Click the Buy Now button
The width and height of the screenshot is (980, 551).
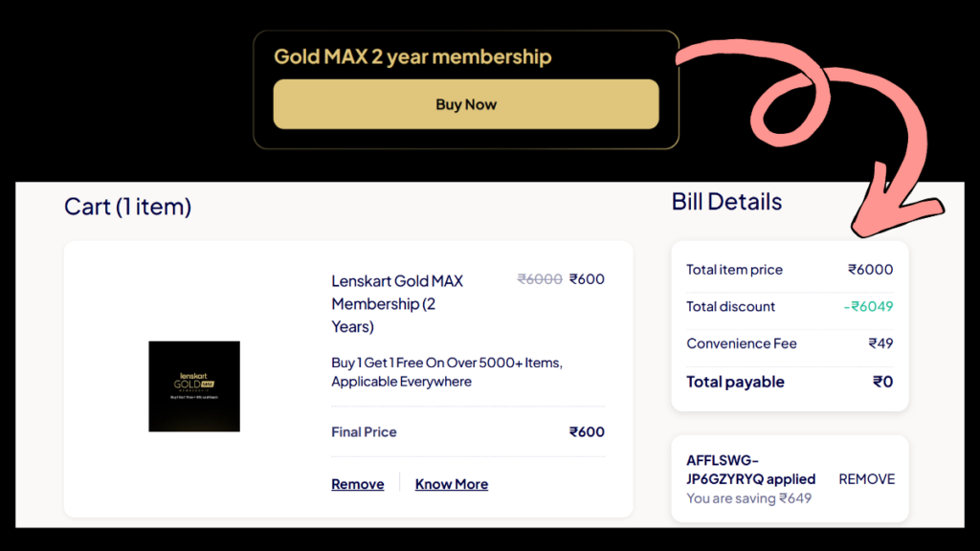pos(466,103)
